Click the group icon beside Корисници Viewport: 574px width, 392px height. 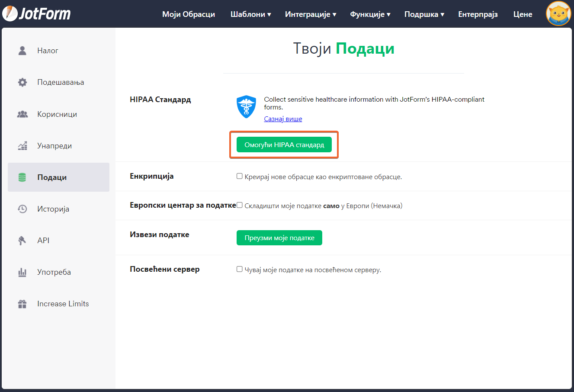click(x=22, y=114)
